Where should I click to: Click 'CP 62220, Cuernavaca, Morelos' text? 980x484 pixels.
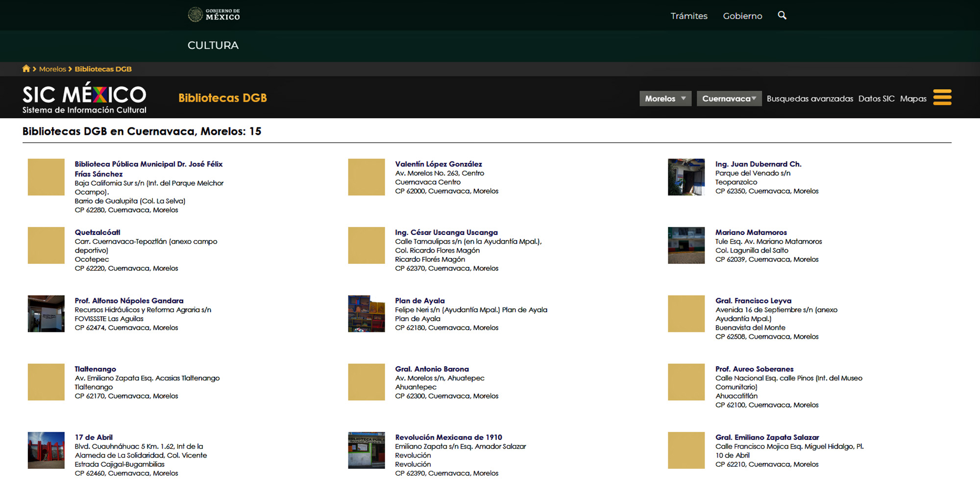(126, 268)
